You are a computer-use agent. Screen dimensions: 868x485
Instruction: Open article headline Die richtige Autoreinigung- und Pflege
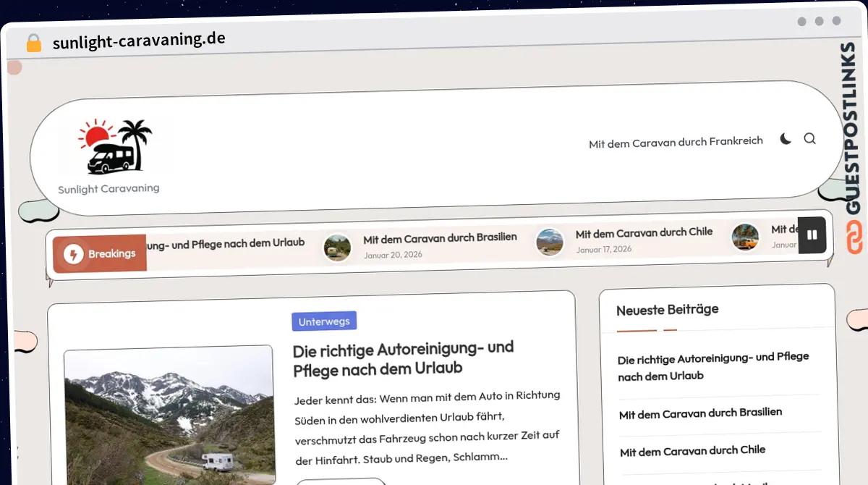coord(403,358)
